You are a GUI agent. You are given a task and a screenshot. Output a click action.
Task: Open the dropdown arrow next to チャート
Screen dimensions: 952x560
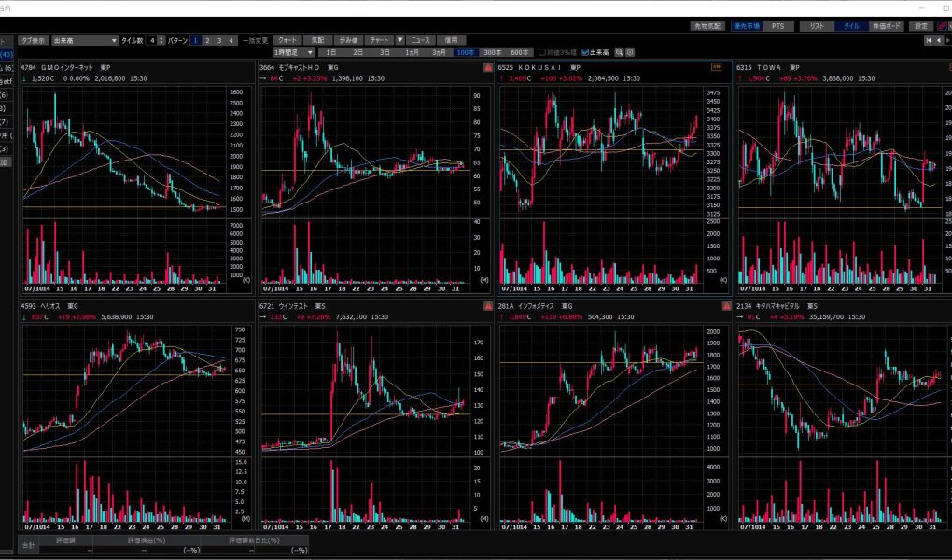coord(399,40)
